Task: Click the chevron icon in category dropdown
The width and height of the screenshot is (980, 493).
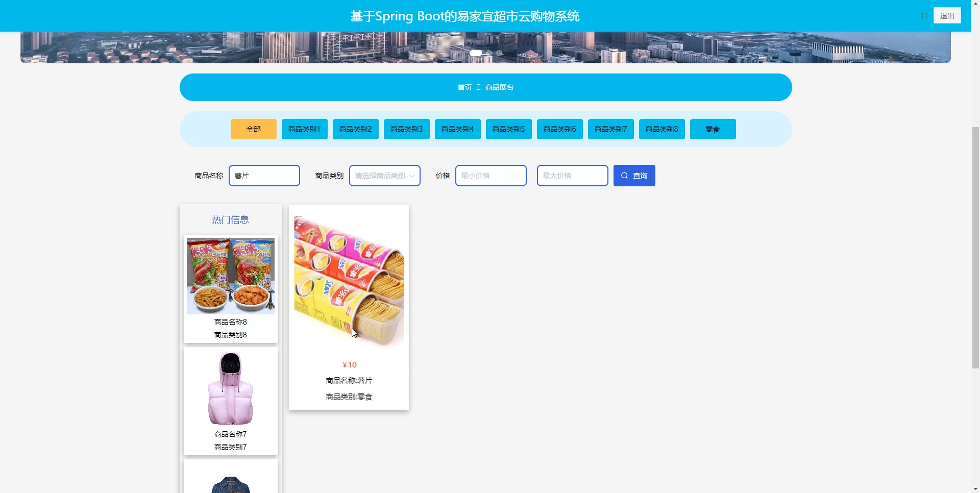Action: 411,176
